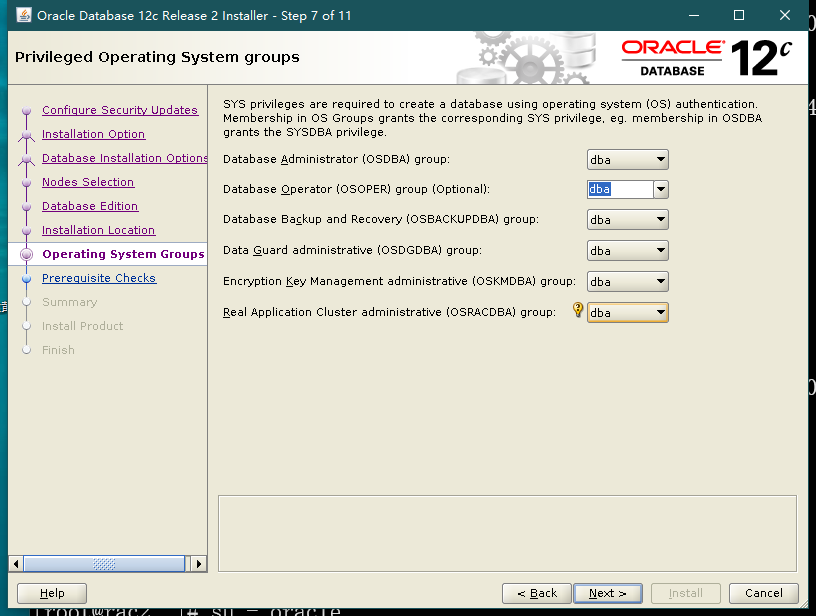Go to Prerequisite Checks step
Viewport: 816px width, 616px height.
pos(99,278)
